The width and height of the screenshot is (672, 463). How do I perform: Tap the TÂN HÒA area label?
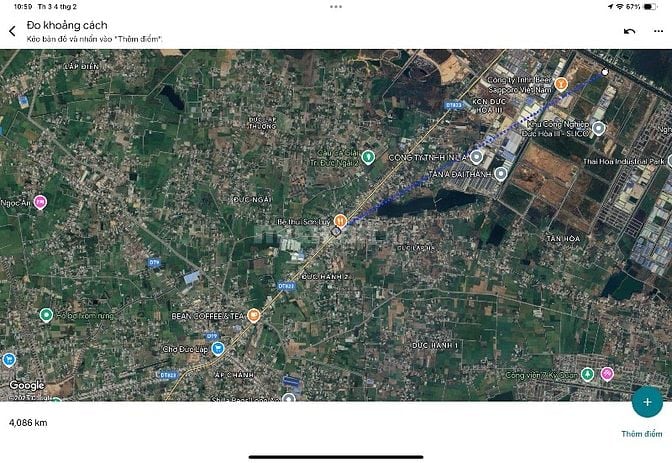click(x=563, y=238)
